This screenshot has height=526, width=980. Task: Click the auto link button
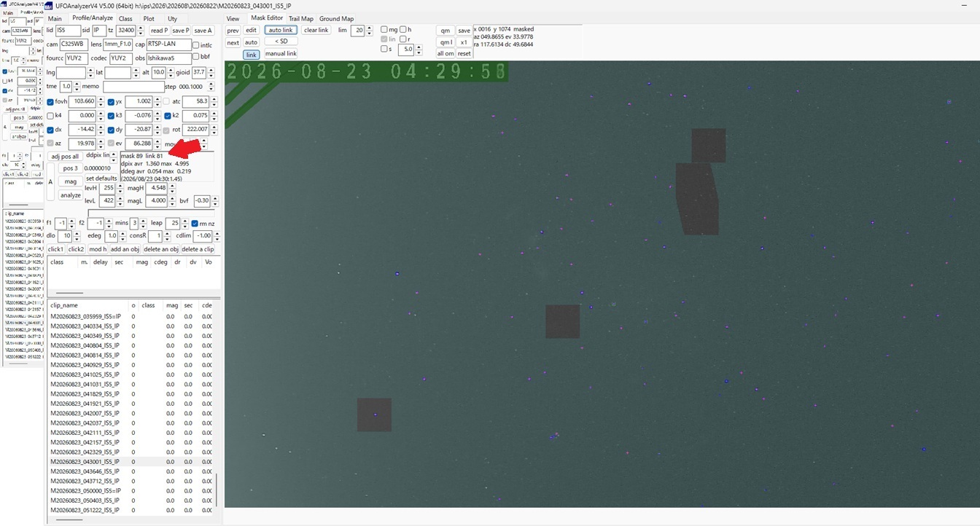281,31
